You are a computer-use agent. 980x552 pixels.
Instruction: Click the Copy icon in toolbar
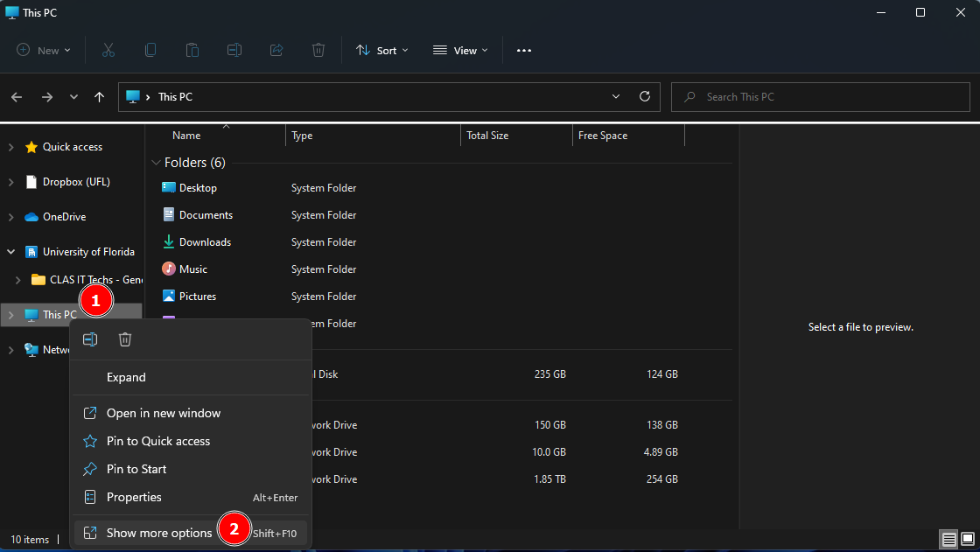(150, 50)
